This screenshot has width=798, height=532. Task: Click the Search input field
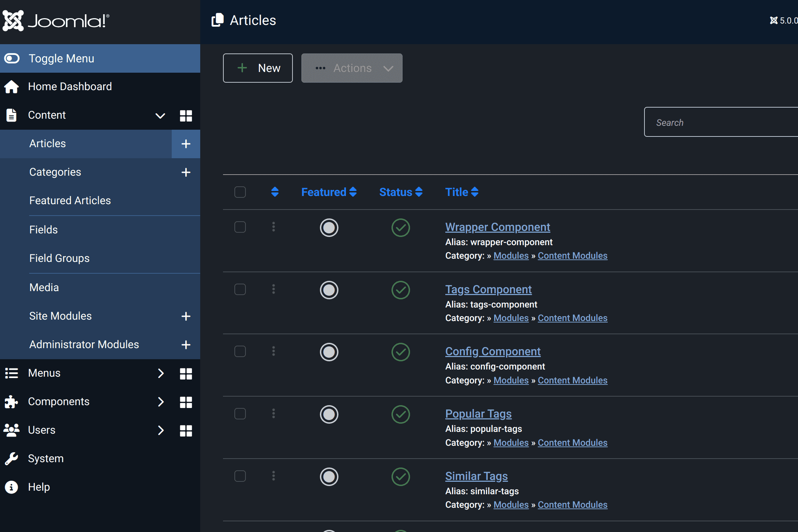(x=721, y=122)
